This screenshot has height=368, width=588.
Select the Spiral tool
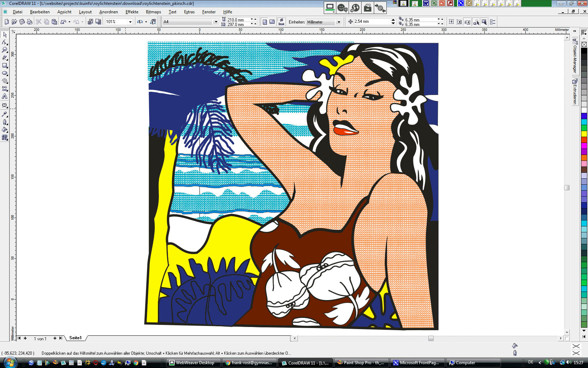(5, 81)
